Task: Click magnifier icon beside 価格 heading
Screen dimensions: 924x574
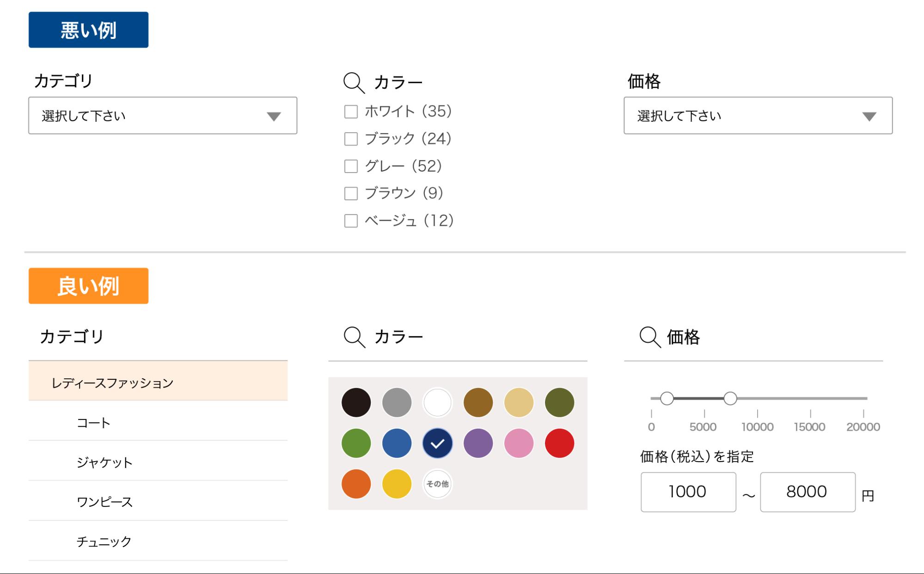Action: tap(649, 337)
